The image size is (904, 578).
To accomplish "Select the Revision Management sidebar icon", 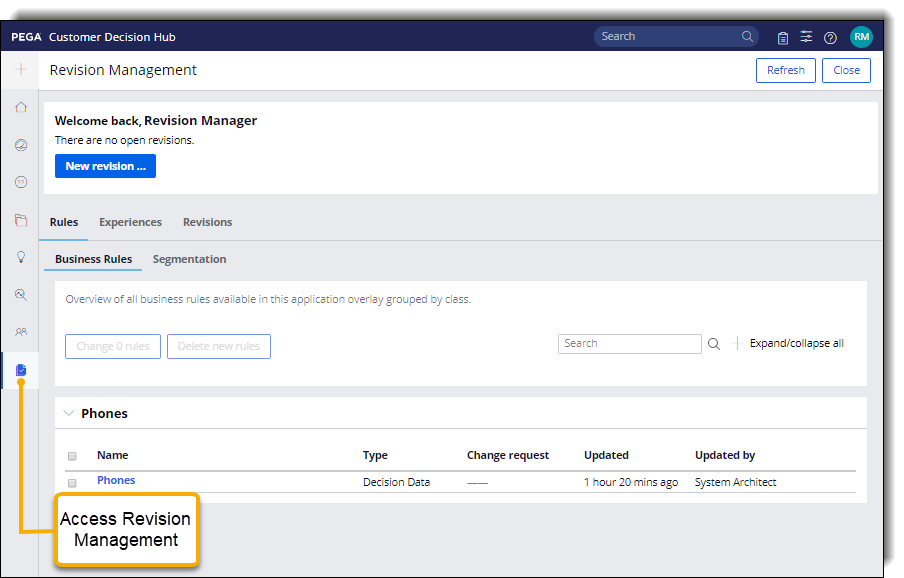I will tap(21, 370).
